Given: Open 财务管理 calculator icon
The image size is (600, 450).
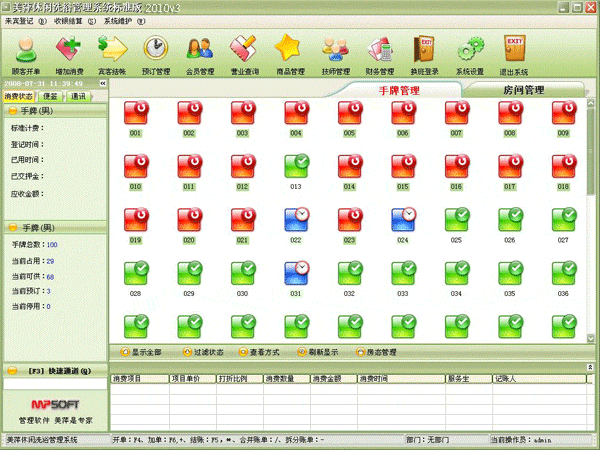Looking at the screenshot, I should pos(379,54).
